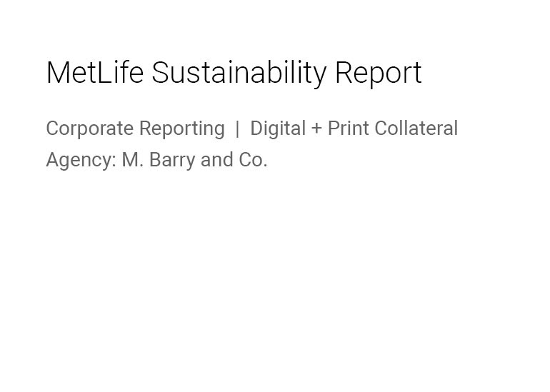Click the word MetLife in heading
The image size is (550, 392).
[x=95, y=72]
